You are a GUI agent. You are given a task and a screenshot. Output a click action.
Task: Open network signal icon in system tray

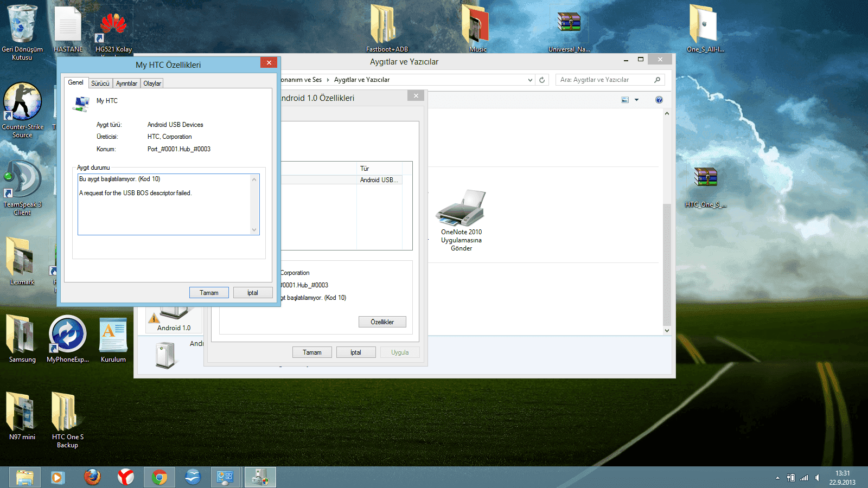pyautogui.click(x=804, y=478)
